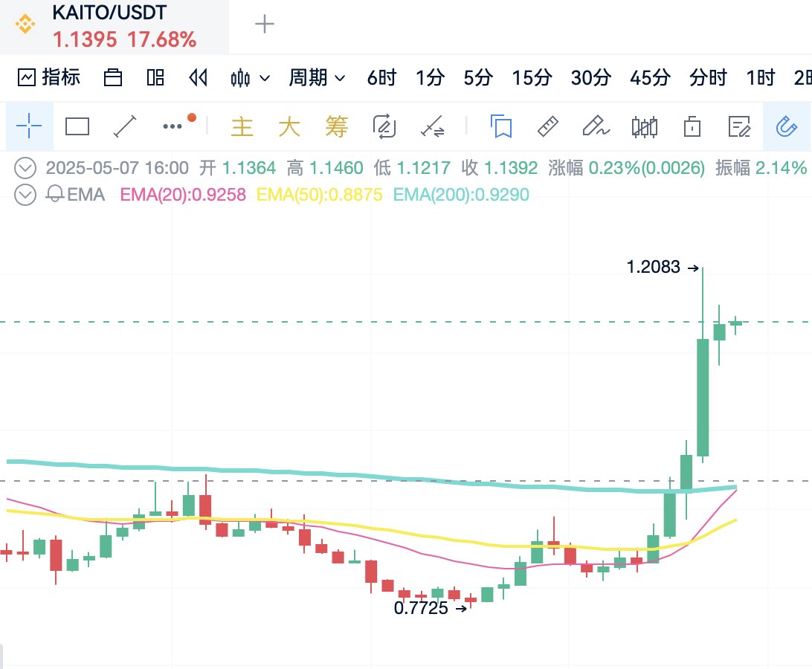Switch to the 6时 timeframe

[x=381, y=77]
